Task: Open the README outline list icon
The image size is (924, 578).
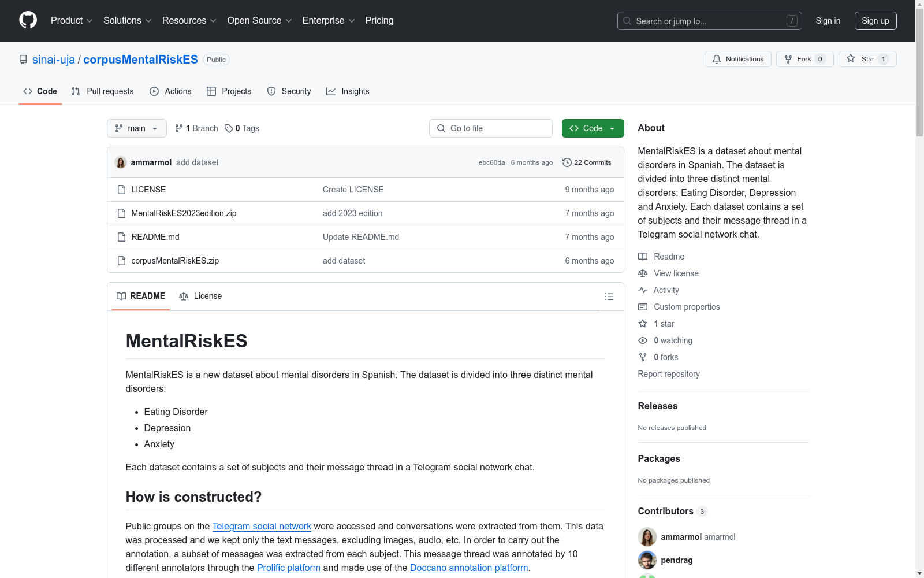Action: click(609, 297)
